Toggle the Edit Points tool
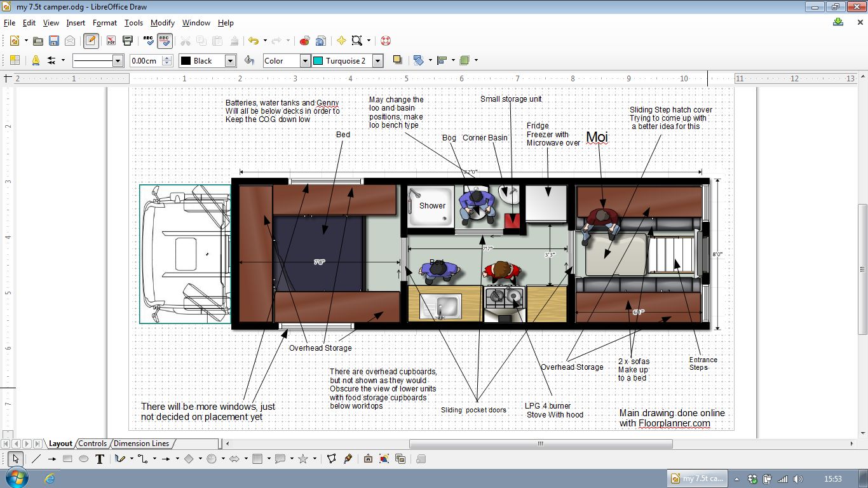This screenshot has height=488, width=868. (x=331, y=459)
